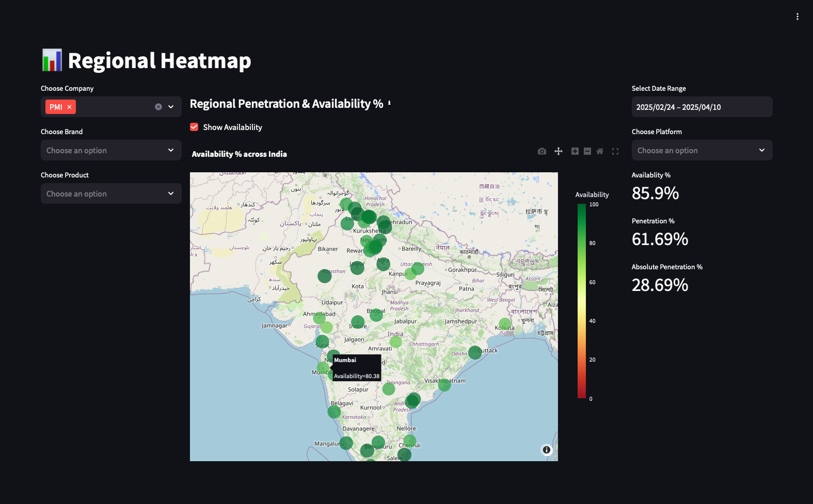
Task: Select the Pan tool in map toolbar
Action: (x=558, y=151)
